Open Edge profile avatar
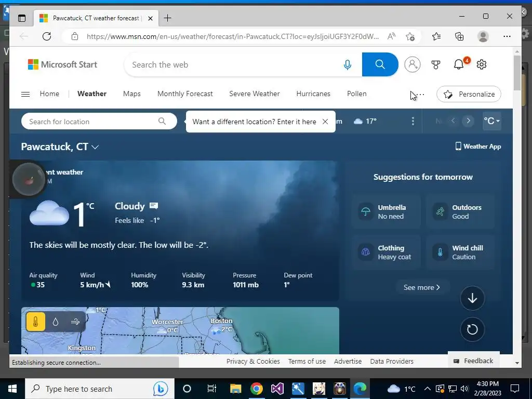 pos(483,36)
